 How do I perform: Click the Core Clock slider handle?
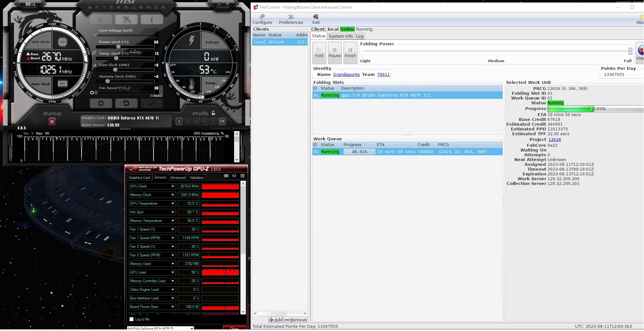(x=115, y=70)
